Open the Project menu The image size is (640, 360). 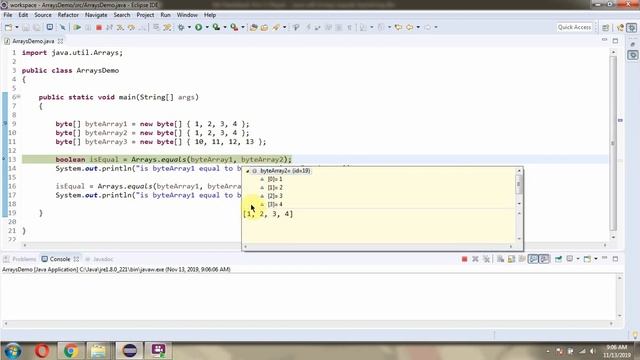(145, 15)
